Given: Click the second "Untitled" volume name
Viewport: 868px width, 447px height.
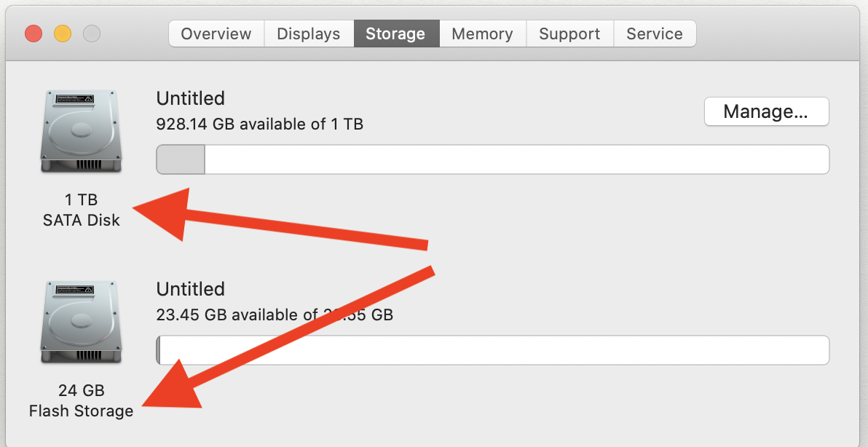Looking at the screenshot, I should tap(191, 289).
